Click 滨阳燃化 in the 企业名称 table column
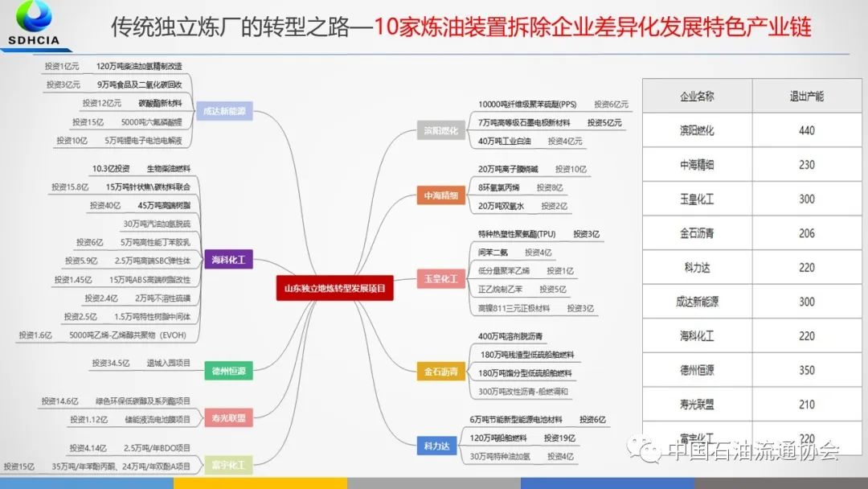This screenshot has height=489, width=868. click(697, 130)
